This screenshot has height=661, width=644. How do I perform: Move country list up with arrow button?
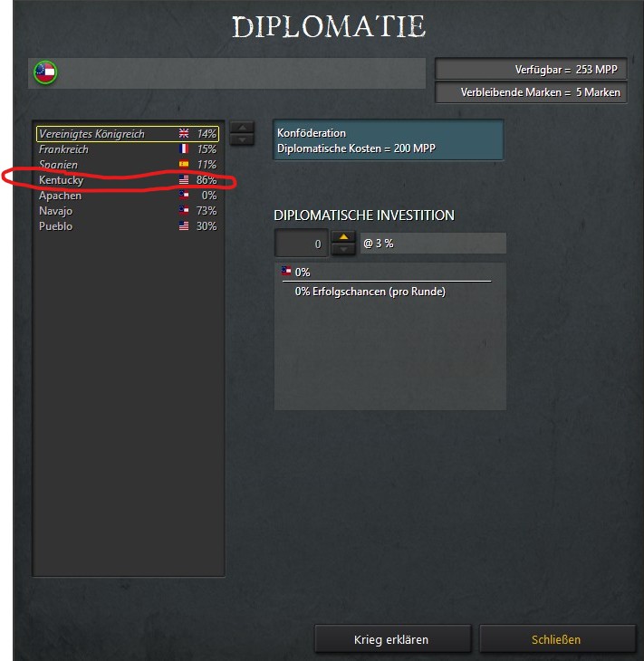242,127
